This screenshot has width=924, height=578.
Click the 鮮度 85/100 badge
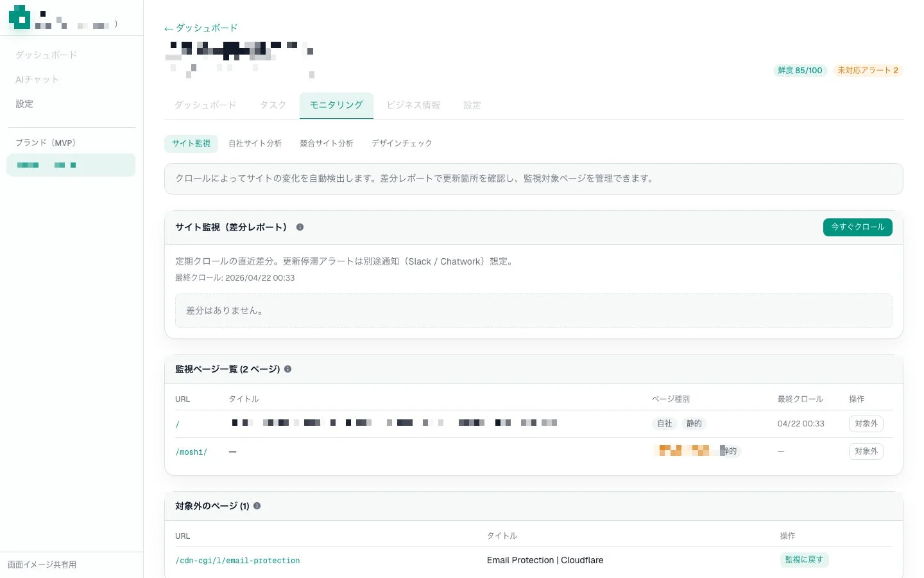[800, 71]
